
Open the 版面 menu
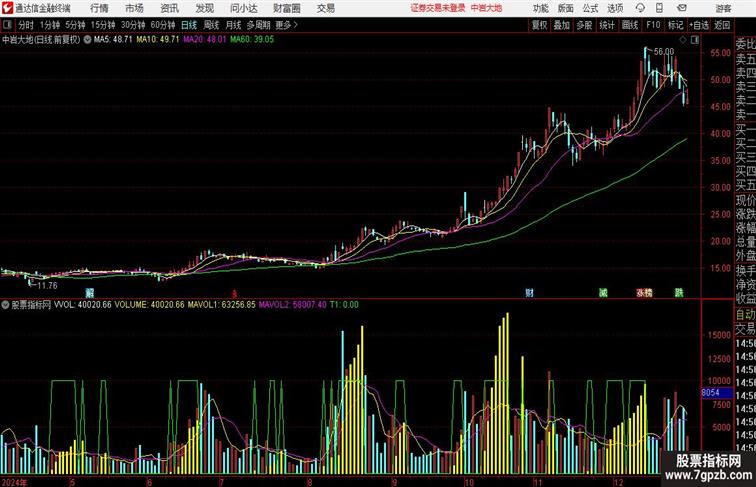[565, 8]
